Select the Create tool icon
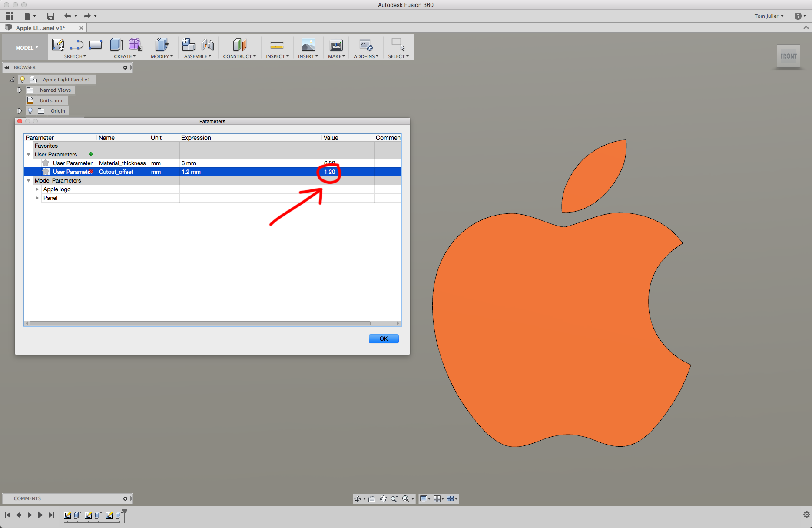 (x=116, y=45)
